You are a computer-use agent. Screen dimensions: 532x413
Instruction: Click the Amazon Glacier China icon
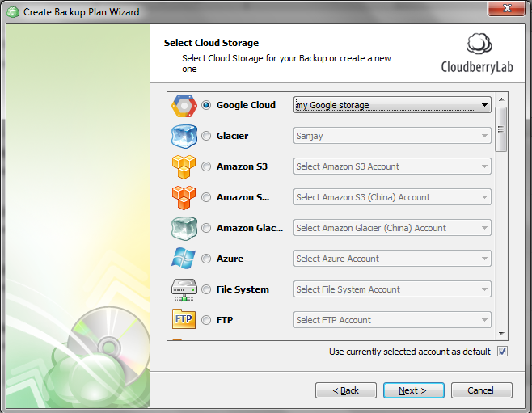tap(184, 229)
